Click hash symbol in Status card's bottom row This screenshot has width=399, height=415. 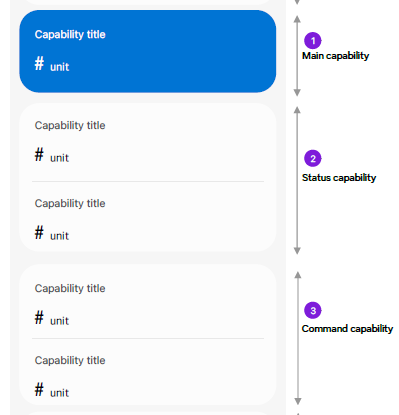click(x=39, y=232)
